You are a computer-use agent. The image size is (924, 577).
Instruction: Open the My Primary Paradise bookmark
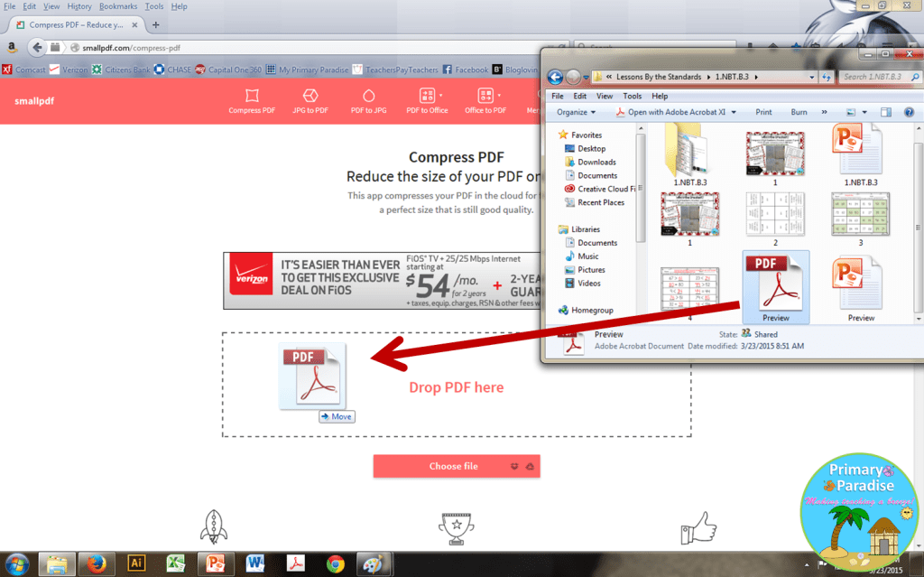coord(307,70)
